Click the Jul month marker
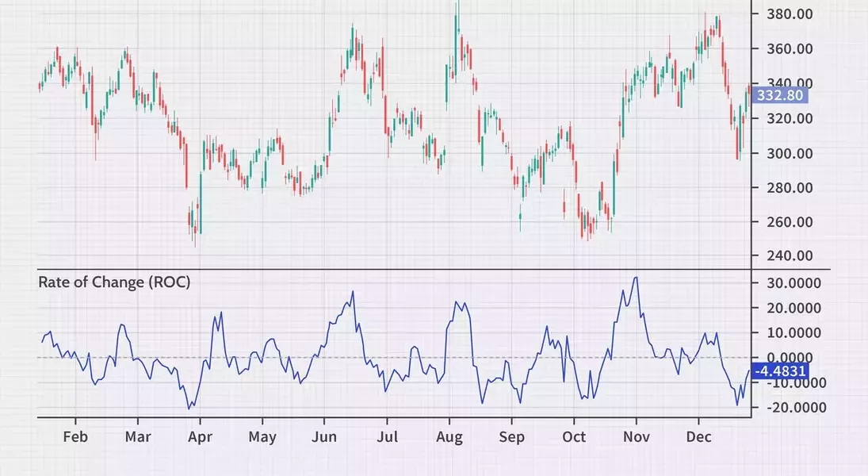The height and width of the screenshot is (476, 868). [x=387, y=436]
